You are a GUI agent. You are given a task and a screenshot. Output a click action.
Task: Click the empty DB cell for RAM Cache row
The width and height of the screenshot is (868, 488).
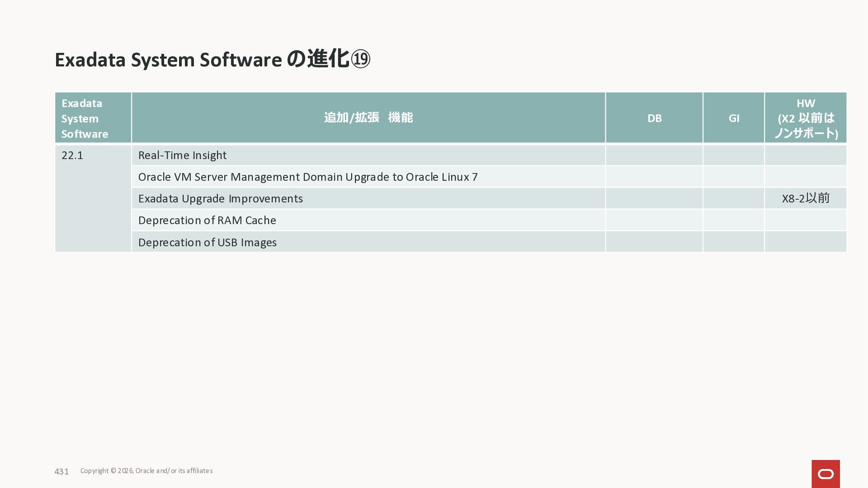654,221
